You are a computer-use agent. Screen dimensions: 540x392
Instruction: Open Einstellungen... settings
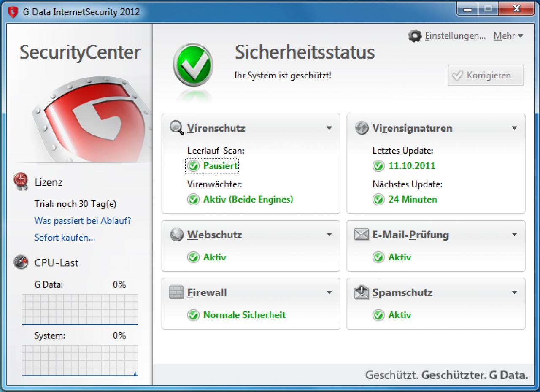[x=455, y=36]
